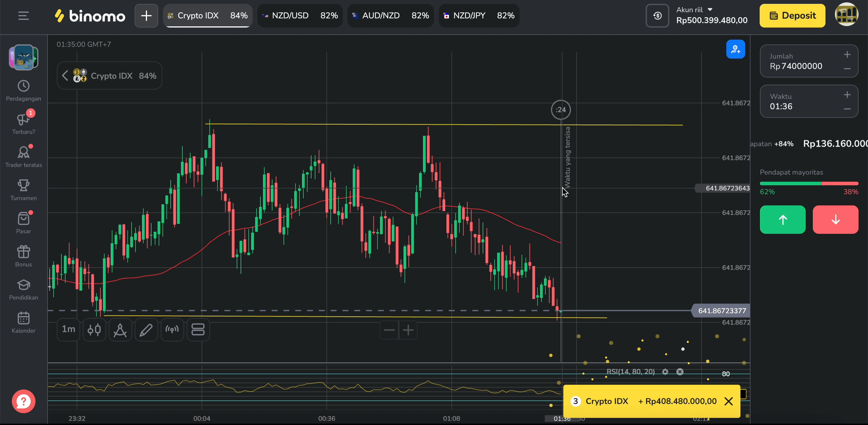
Task: Open the hamburger menu
Action: pos(23,15)
